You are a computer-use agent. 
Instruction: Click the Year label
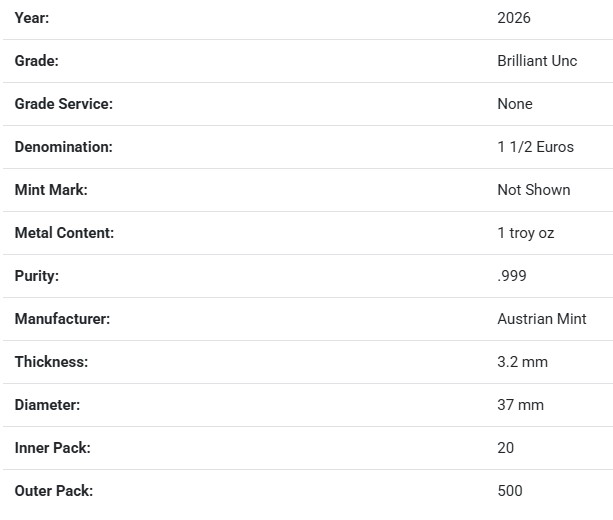tap(32, 18)
